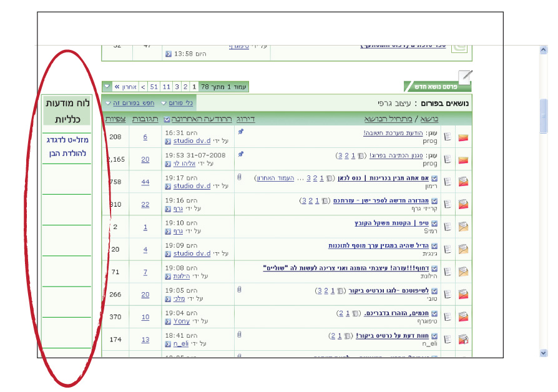Open page 3 of 'מהדורה חדשה לספר ישן' thread
The height and width of the screenshot is (392, 558).
click(304, 201)
